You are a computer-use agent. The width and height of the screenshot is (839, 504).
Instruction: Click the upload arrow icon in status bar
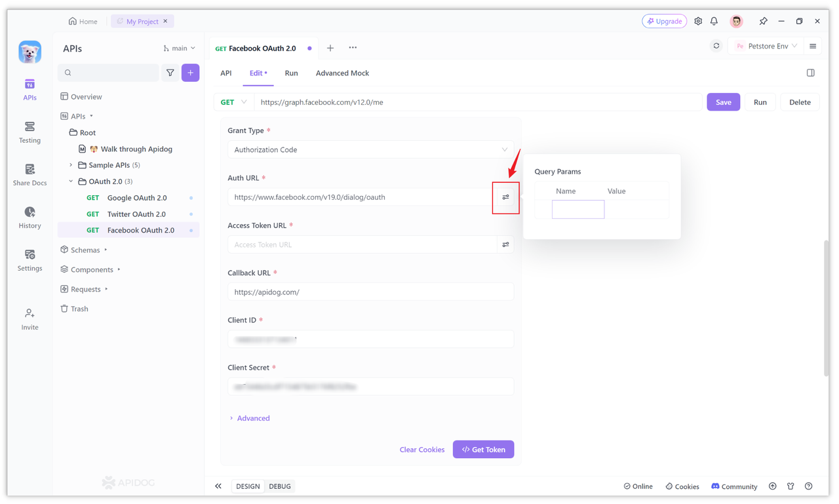[773, 486]
